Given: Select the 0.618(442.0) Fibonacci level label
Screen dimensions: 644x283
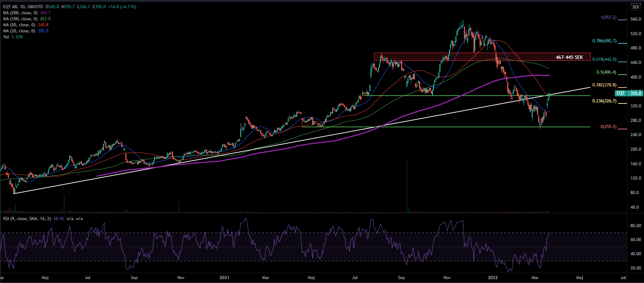Looking at the screenshot, I should coord(604,59).
